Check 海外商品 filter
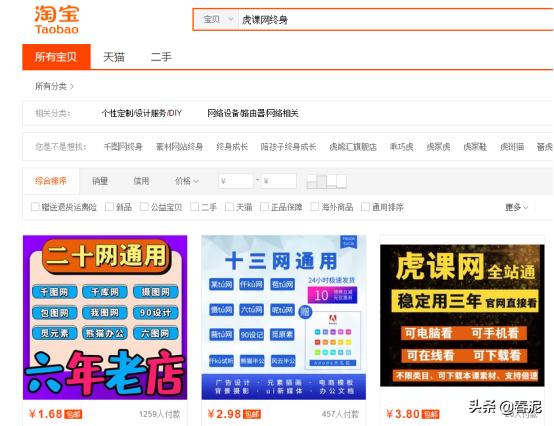554x426 pixels. tap(314, 207)
